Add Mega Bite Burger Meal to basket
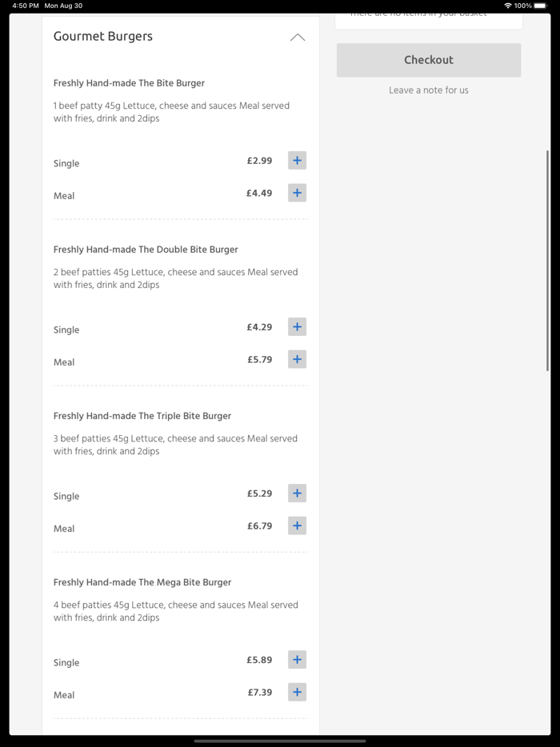Viewport: 560px width, 747px height. 297,692
